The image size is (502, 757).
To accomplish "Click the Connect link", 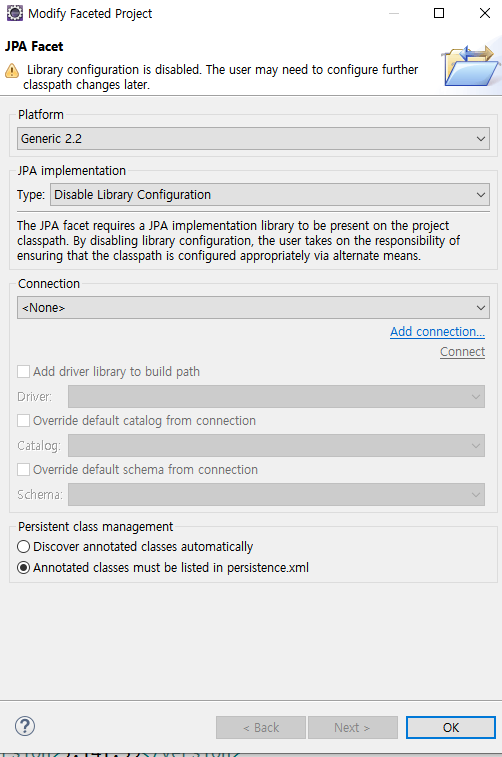I will [462, 351].
